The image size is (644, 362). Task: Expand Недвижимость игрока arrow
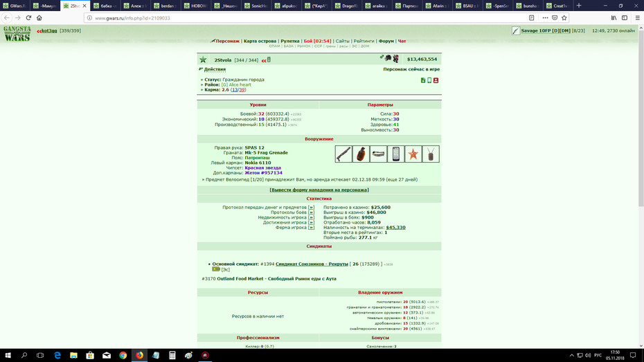(x=311, y=217)
